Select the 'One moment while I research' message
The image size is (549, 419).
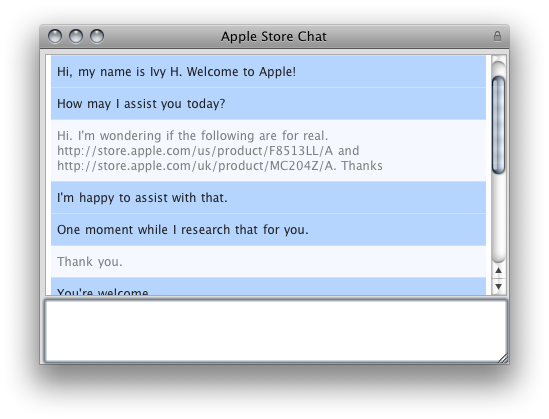(x=268, y=230)
